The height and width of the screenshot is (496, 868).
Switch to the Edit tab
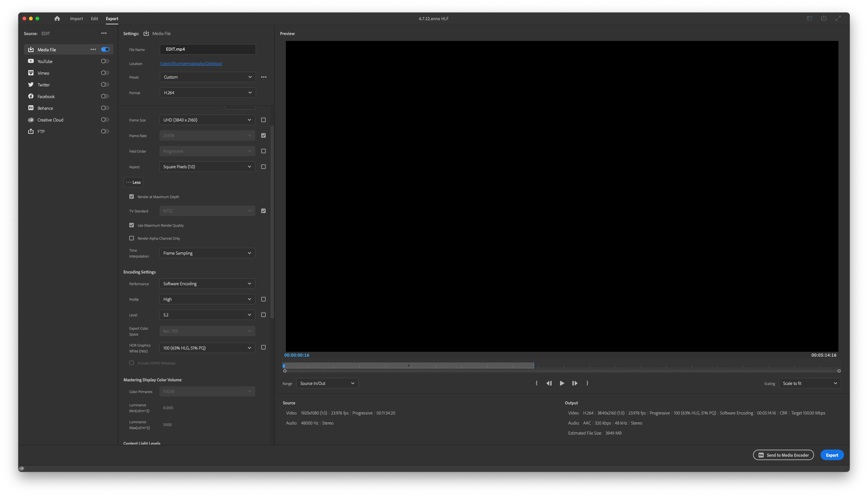tap(94, 19)
